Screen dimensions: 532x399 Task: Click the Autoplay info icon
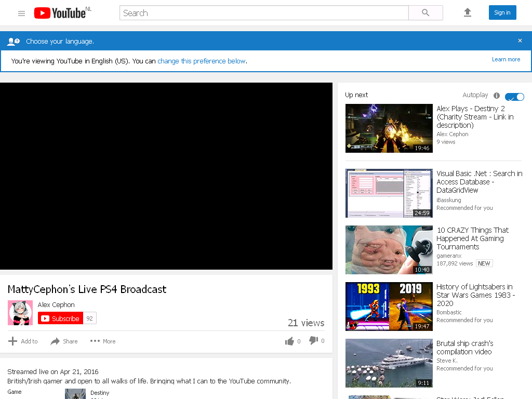[x=497, y=96]
